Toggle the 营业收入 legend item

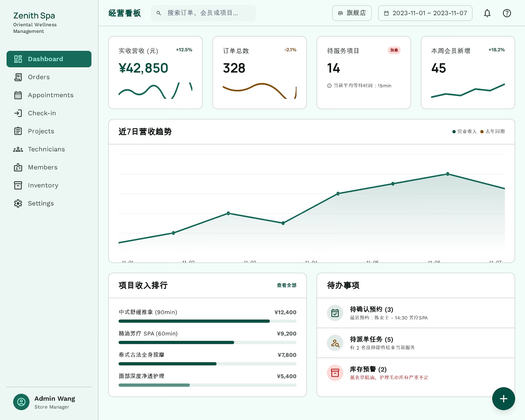(464, 132)
